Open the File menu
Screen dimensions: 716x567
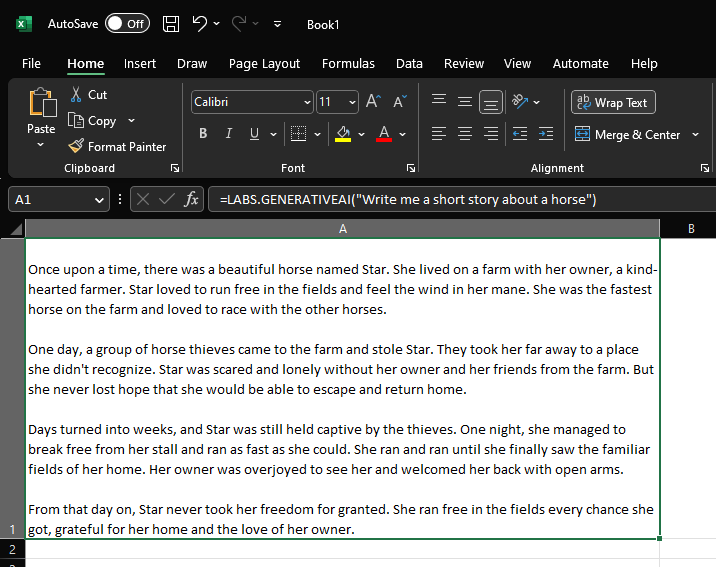[31, 63]
